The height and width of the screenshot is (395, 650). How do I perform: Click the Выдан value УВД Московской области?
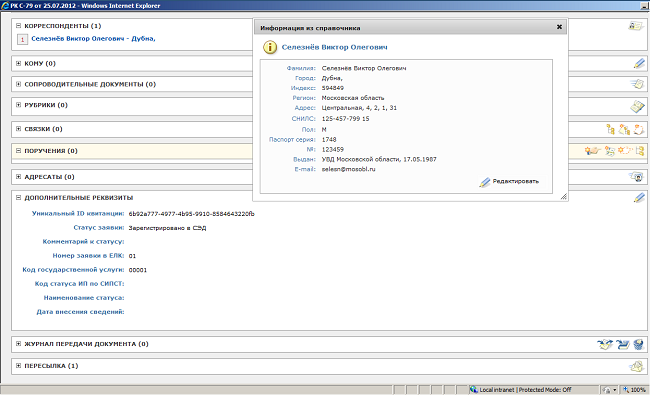(379, 159)
